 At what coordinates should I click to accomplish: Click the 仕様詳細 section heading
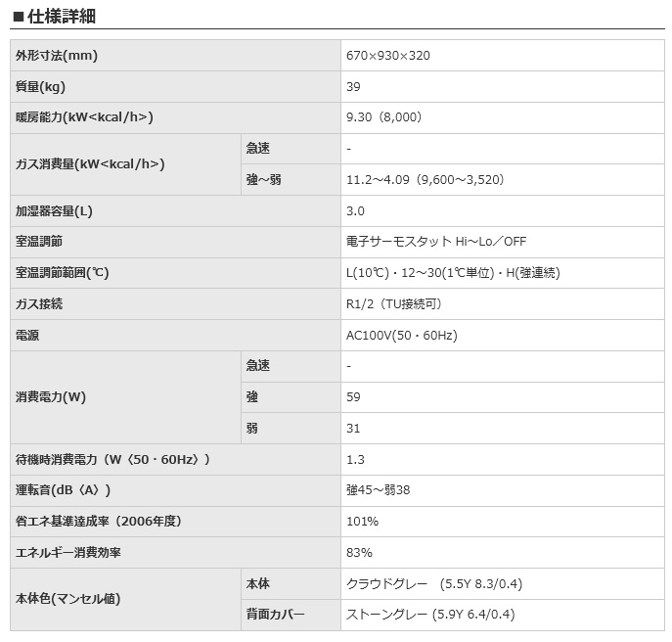coord(61,17)
